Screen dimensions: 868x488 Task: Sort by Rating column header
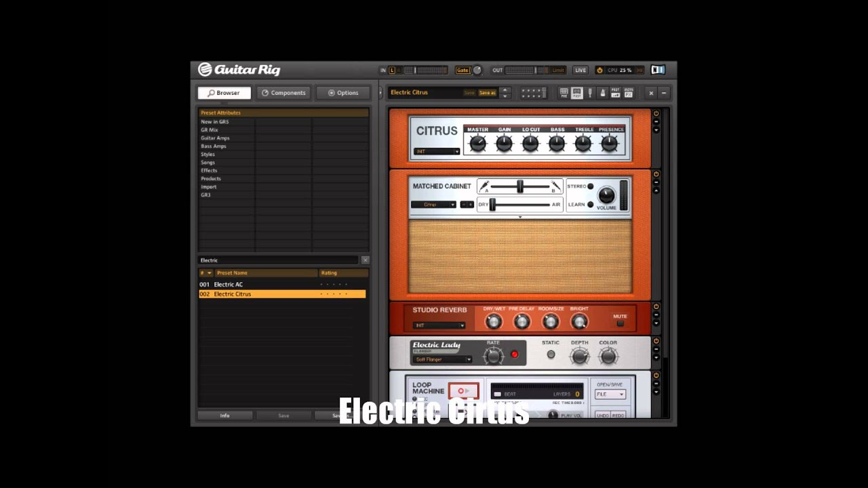coord(343,273)
